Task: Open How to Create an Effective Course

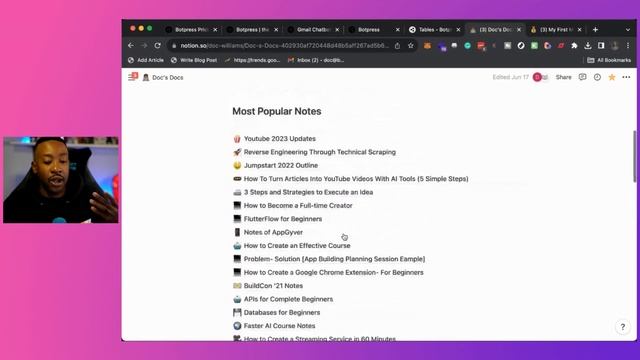Action: click(297, 246)
